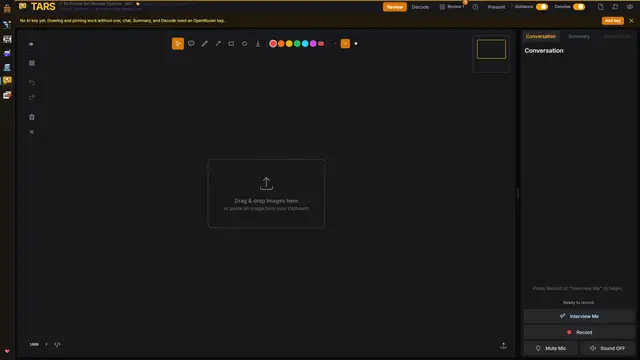The height and width of the screenshot is (360, 640).
Task: Toggle the Sound OFF button
Action: tap(607, 348)
